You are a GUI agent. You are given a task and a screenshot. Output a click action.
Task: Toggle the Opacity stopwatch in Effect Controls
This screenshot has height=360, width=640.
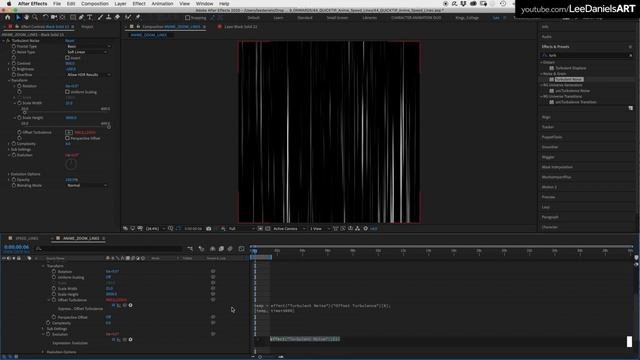(x=14, y=180)
